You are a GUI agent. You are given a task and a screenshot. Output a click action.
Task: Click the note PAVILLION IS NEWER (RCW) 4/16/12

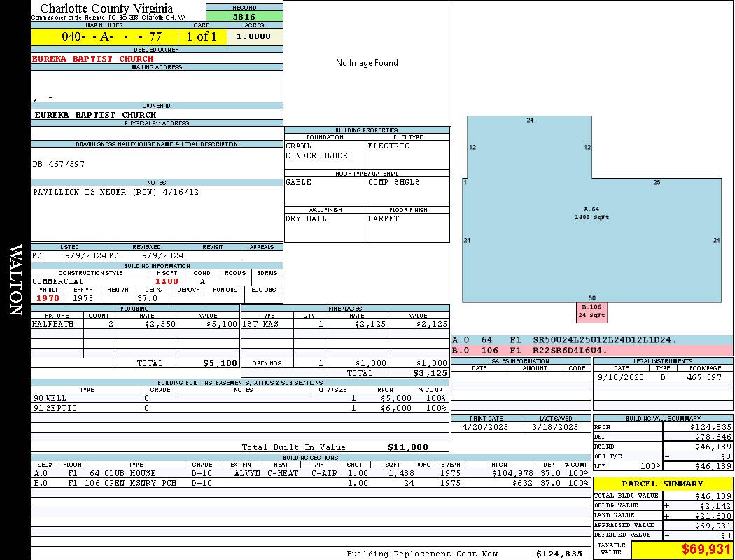pyautogui.click(x=115, y=192)
